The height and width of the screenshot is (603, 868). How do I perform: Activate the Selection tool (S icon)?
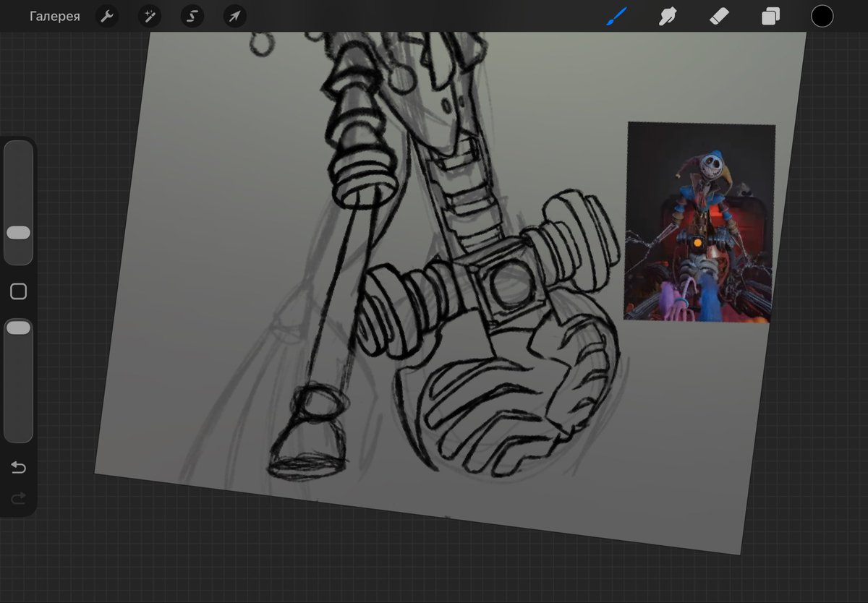click(x=192, y=16)
